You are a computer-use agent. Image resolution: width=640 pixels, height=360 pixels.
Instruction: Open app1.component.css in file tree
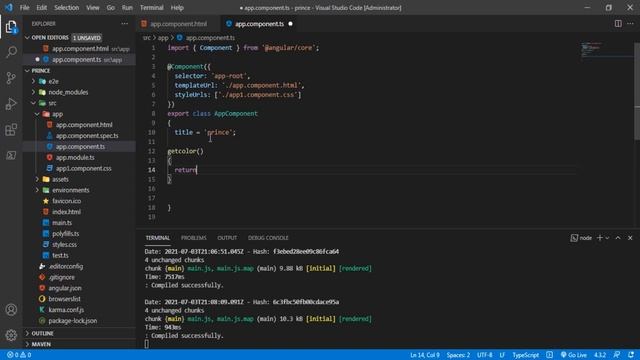[x=84, y=168]
